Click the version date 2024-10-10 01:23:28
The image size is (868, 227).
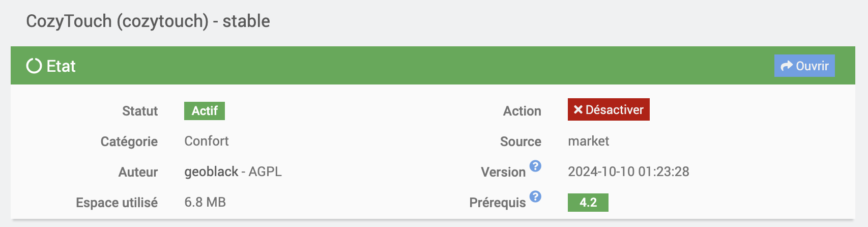(628, 172)
